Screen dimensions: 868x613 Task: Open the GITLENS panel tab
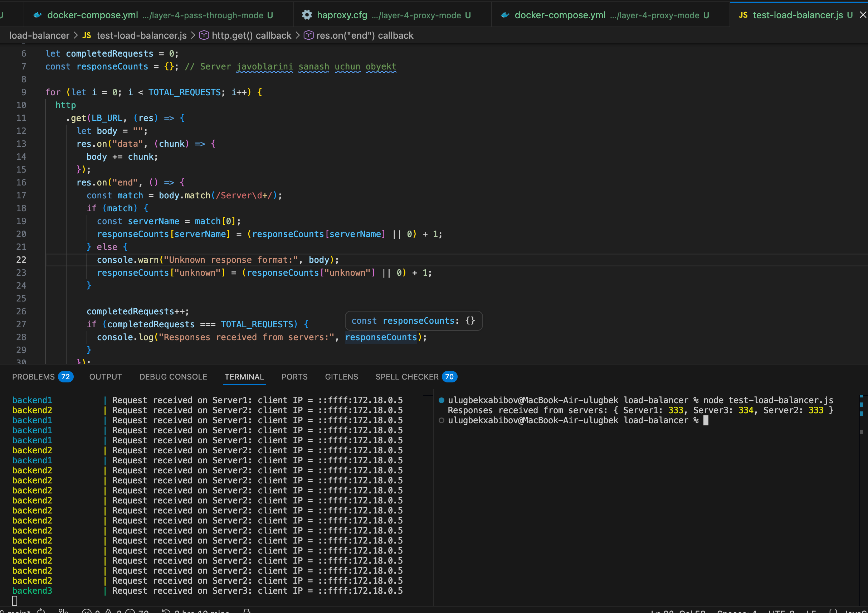(x=341, y=377)
